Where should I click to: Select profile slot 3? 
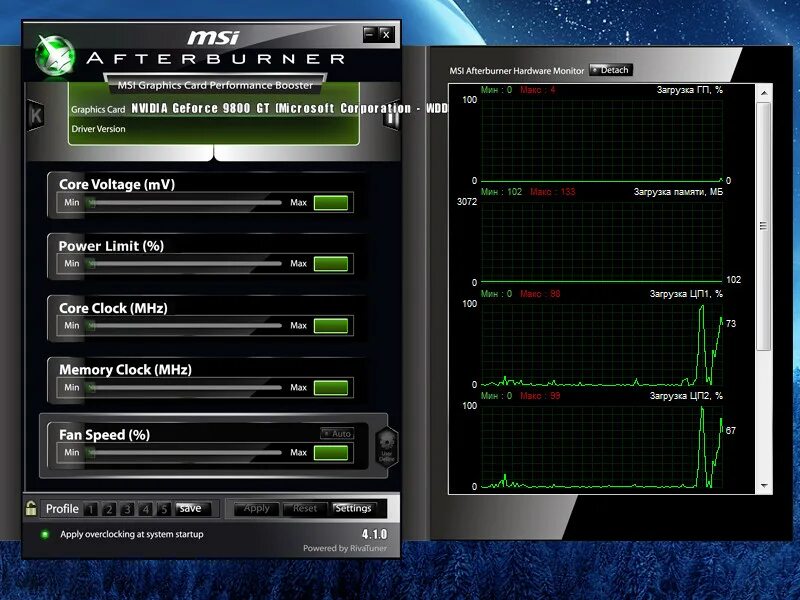128,509
